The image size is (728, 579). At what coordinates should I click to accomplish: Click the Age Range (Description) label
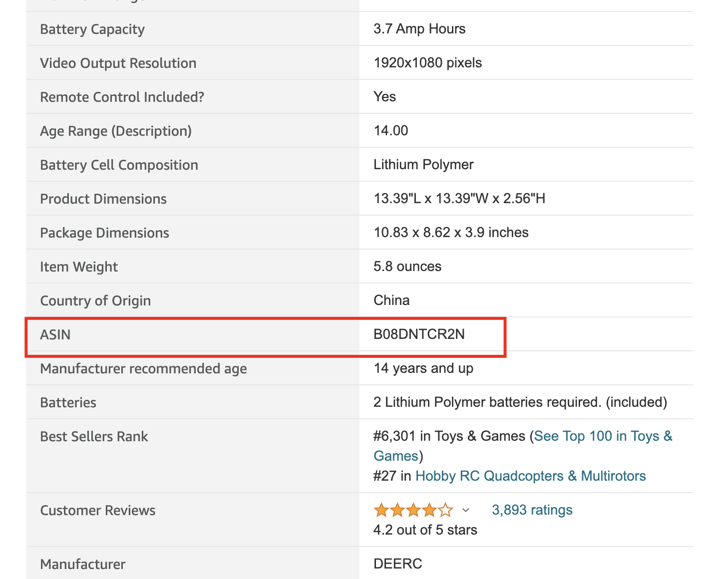(116, 131)
